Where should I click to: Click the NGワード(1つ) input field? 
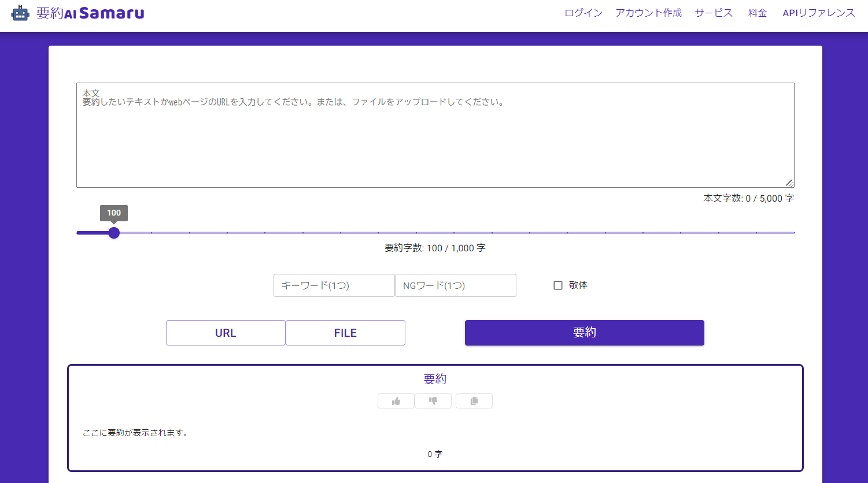point(455,285)
